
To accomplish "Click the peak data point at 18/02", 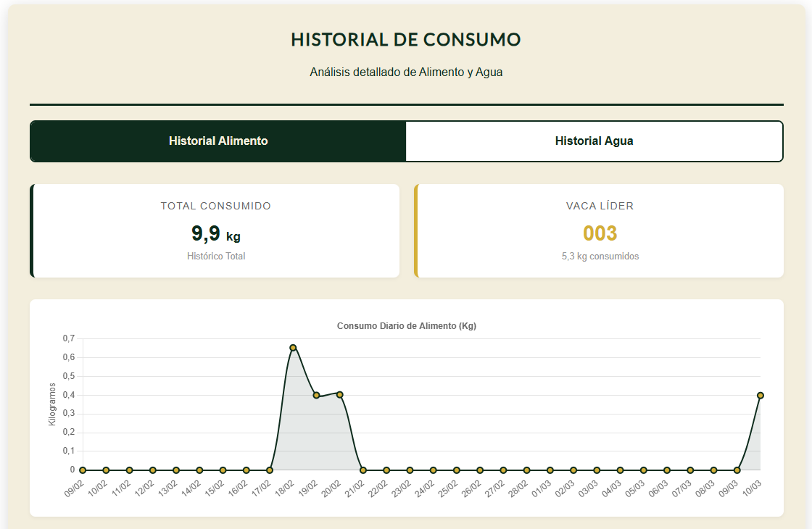I will click(293, 348).
